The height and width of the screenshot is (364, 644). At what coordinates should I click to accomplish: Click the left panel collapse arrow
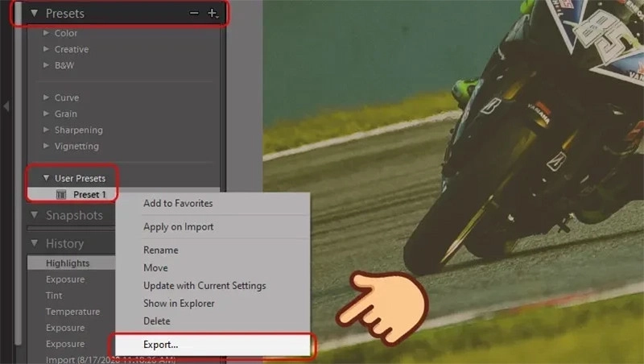point(6,106)
